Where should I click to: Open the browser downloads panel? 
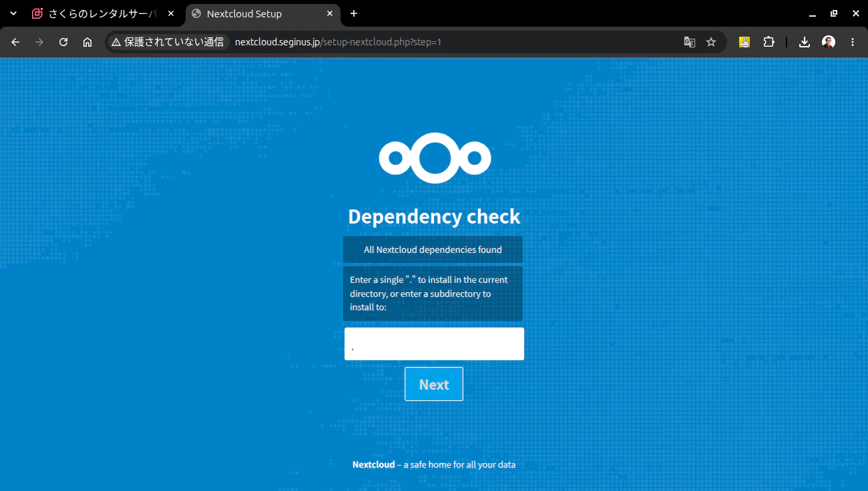[805, 42]
